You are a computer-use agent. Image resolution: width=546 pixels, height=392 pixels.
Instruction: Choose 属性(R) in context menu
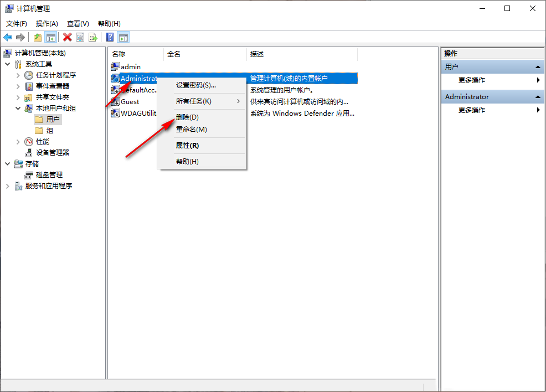click(202, 146)
